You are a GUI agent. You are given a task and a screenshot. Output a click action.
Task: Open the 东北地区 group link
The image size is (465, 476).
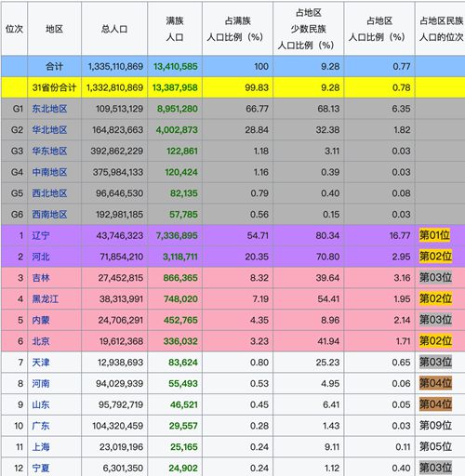(x=49, y=109)
